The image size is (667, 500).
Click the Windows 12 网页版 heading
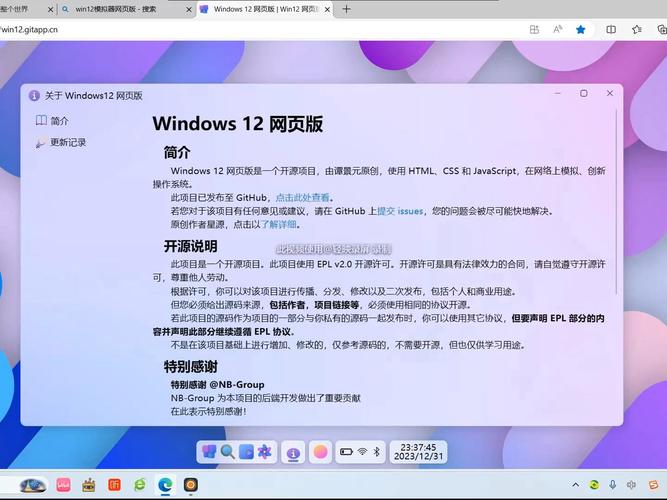(237, 124)
